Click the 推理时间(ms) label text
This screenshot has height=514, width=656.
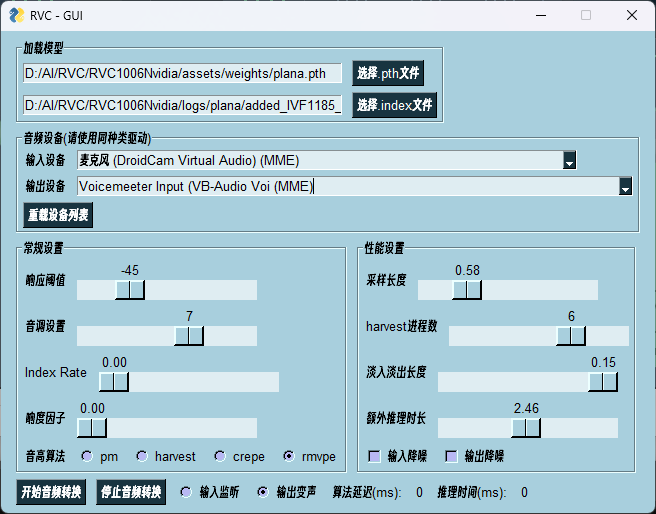472,493
